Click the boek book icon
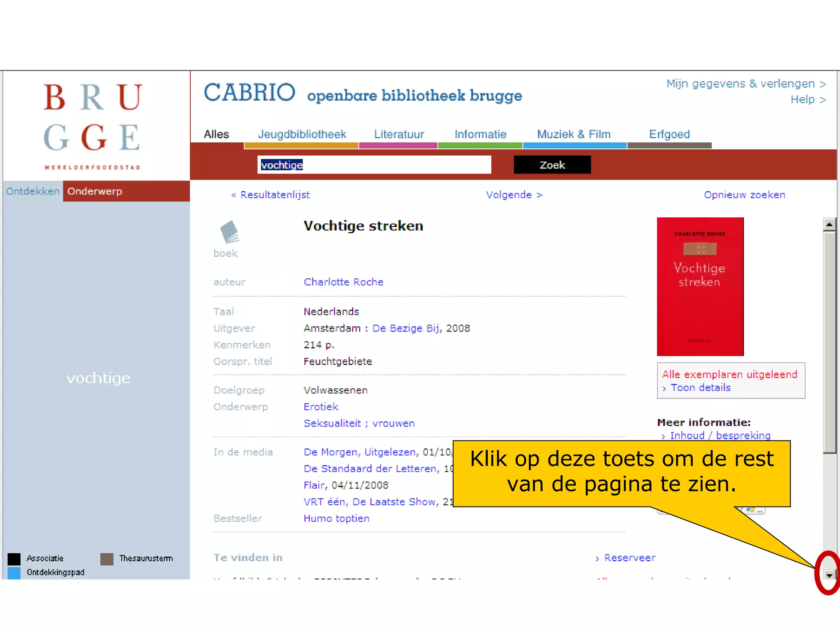Screen dimensions: 840x630 pos(230,233)
